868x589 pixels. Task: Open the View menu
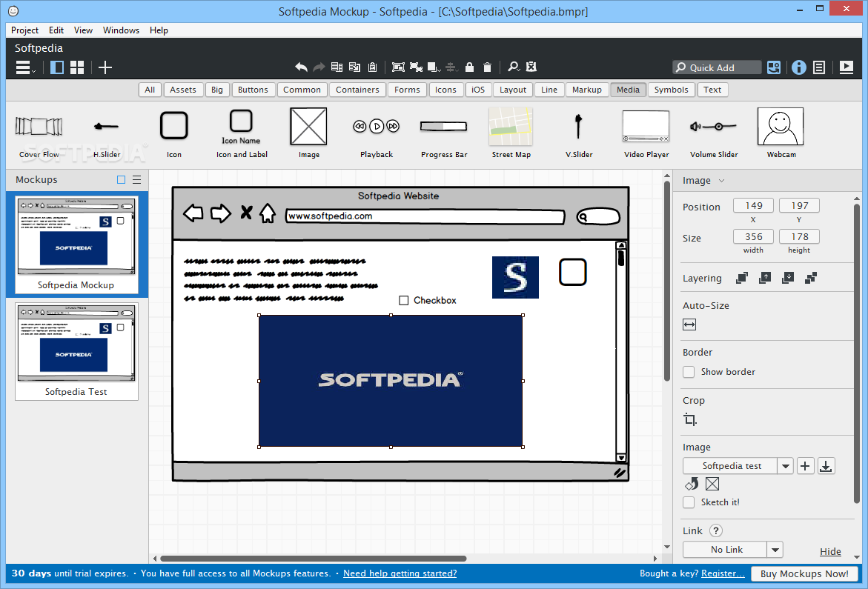click(x=83, y=30)
